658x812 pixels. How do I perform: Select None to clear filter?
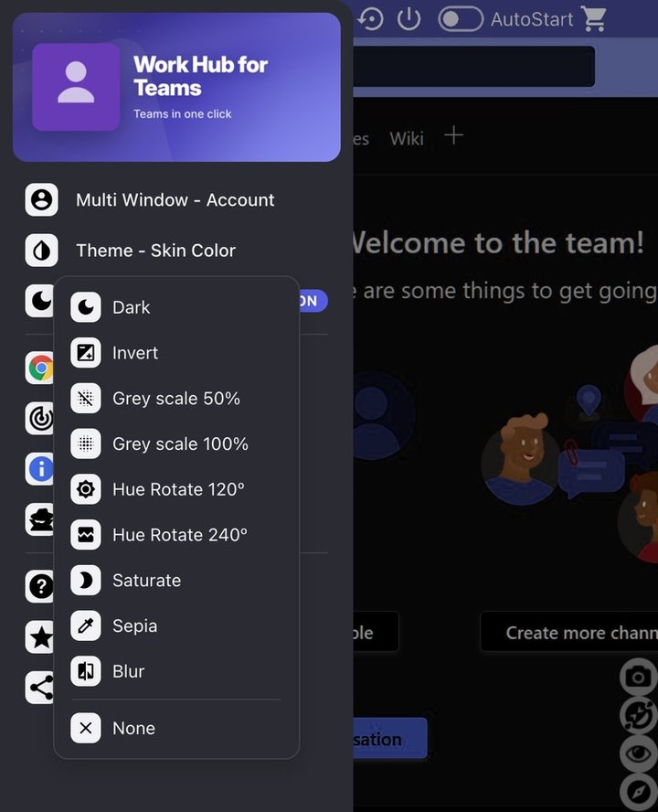pos(176,728)
